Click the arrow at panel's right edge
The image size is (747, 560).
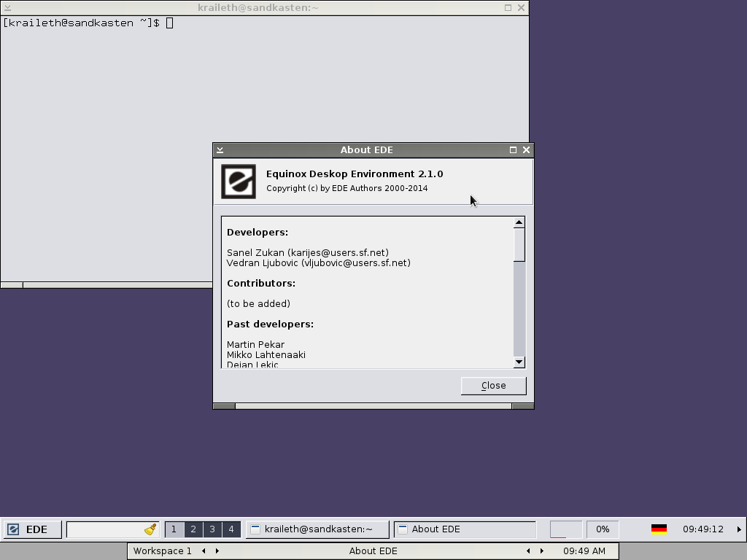[x=739, y=529]
